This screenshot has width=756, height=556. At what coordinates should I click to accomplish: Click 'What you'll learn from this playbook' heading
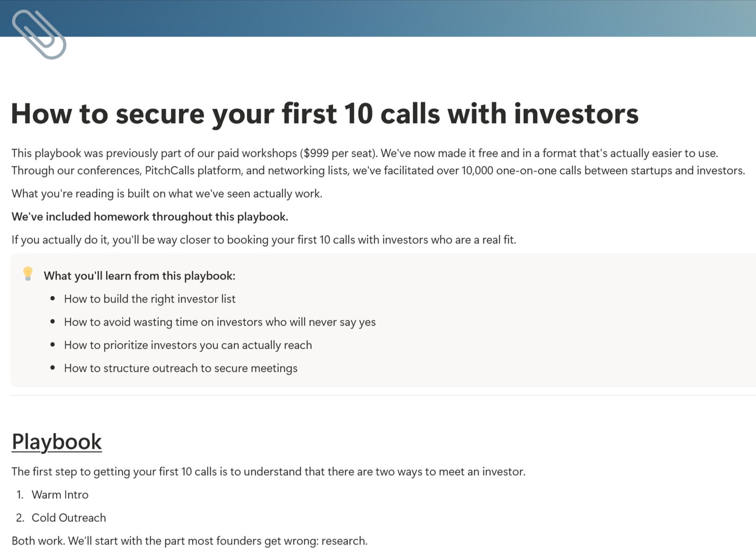click(139, 276)
